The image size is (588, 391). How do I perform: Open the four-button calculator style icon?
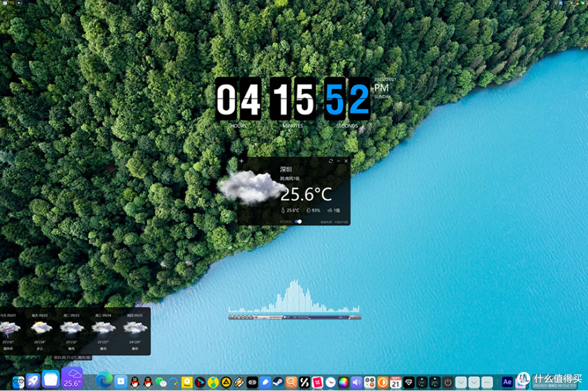click(x=369, y=382)
